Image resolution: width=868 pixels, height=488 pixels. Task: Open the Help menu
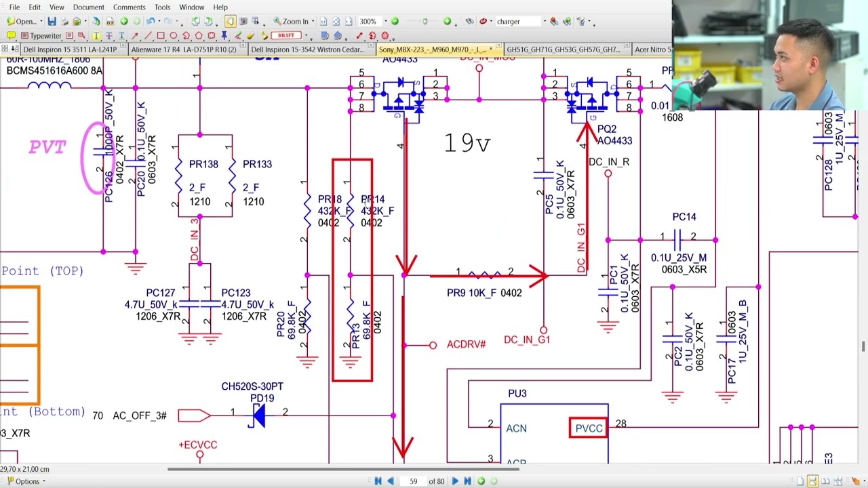(220, 7)
